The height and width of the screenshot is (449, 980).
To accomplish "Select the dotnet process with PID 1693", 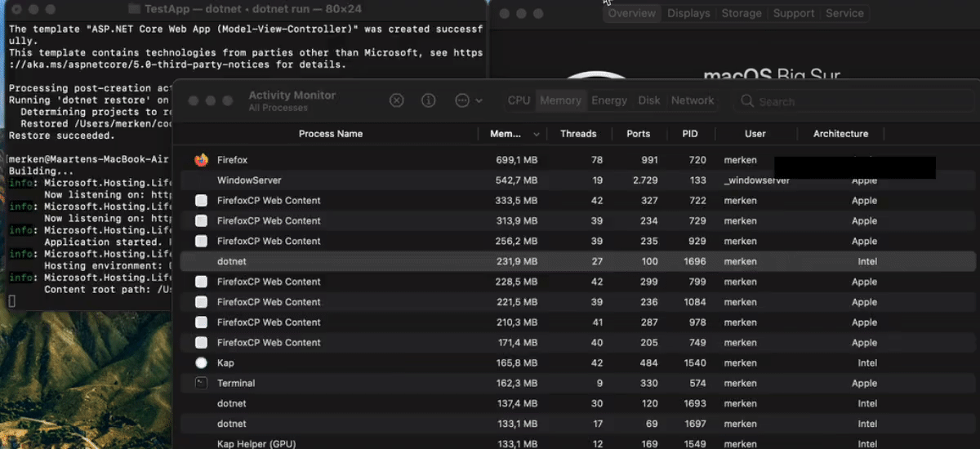I will click(578, 403).
